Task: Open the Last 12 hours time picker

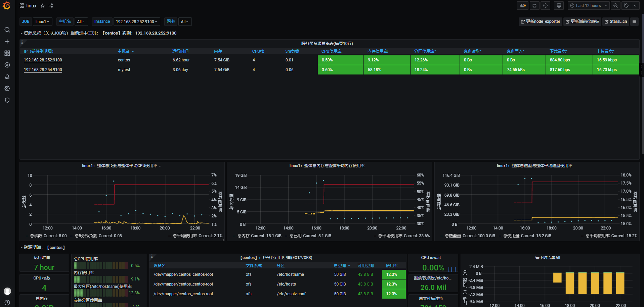Action: [x=588, y=6]
